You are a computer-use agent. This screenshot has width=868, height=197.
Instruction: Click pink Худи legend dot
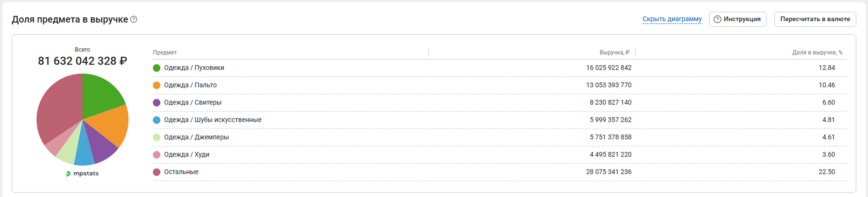coord(157,155)
